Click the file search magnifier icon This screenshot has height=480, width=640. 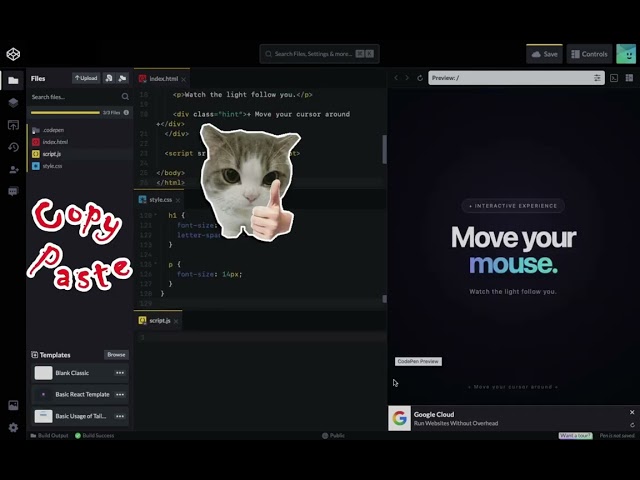[125, 97]
